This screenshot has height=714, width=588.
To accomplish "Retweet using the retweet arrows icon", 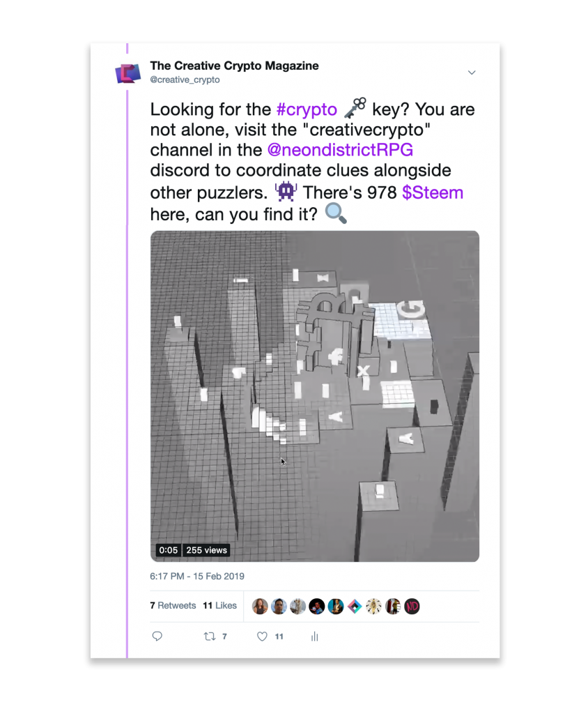I will [209, 636].
